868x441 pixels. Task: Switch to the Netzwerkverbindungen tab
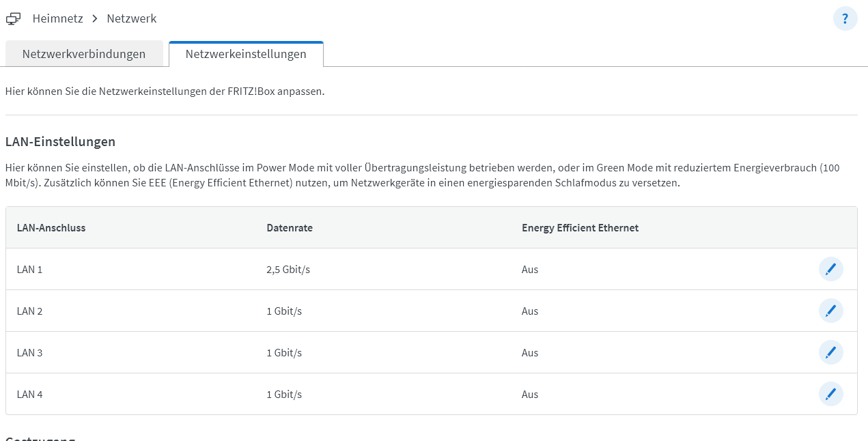(84, 54)
